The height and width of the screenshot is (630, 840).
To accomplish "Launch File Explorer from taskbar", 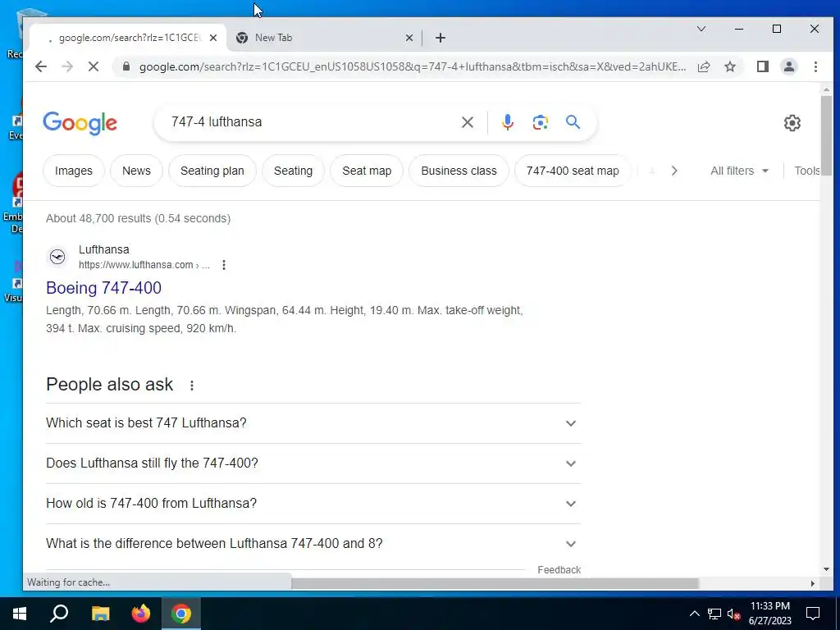I will [x=99, y=614].
